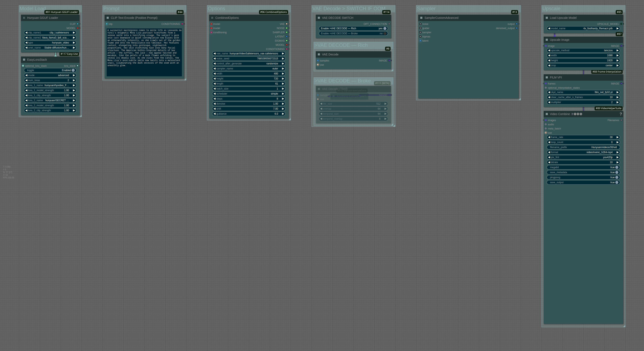Increase steps value with its right arrow
The width and height of the screenshot is (644, 351).
coord(283,99)
